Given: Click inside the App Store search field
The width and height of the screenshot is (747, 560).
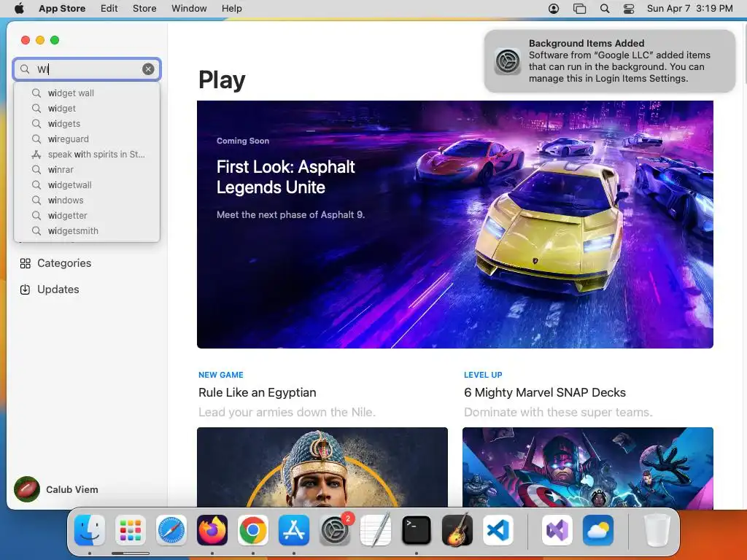Looking at the screenshot, I should [x=88, y=69].
